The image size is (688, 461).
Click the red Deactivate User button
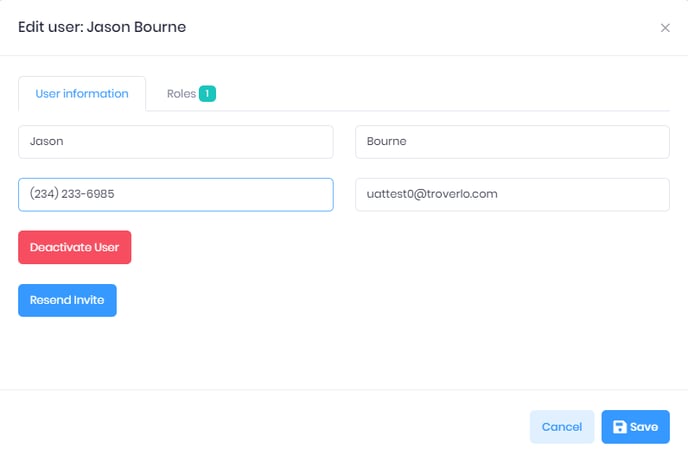(75, 247)
